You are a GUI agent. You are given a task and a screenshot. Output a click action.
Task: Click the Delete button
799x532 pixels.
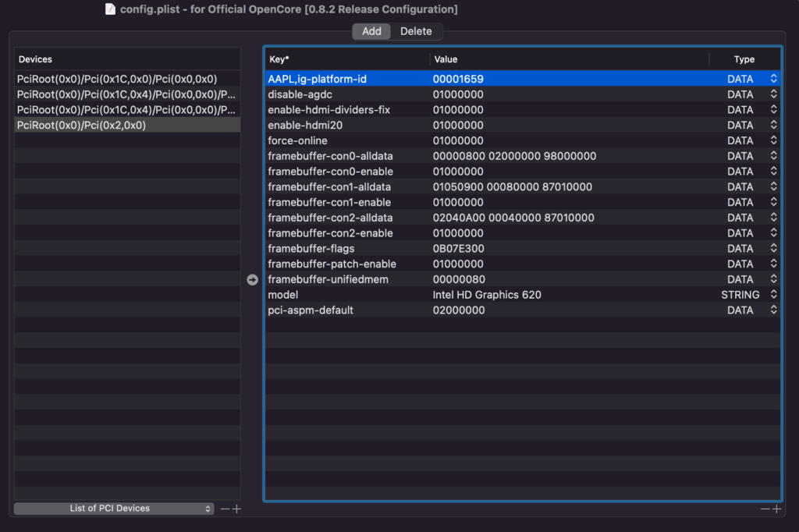(x=416, y=31)
